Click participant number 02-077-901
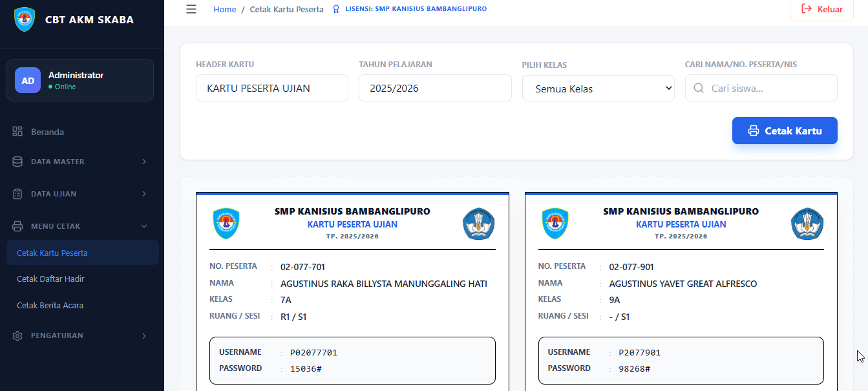This screenshot has height=391, width=868. (631, 267)
